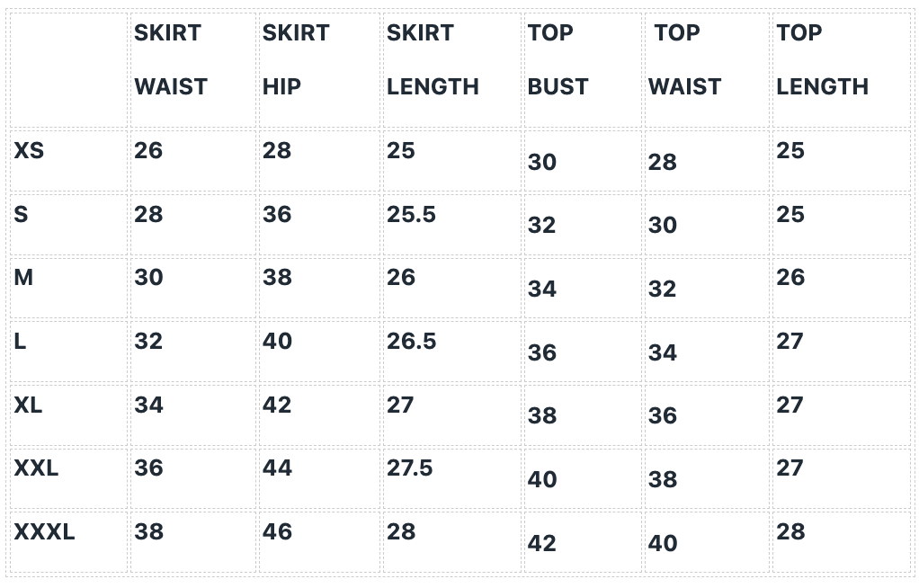The image size is (919, 588).
Task: Select the XXL size row label
Action: click(36, 468)
